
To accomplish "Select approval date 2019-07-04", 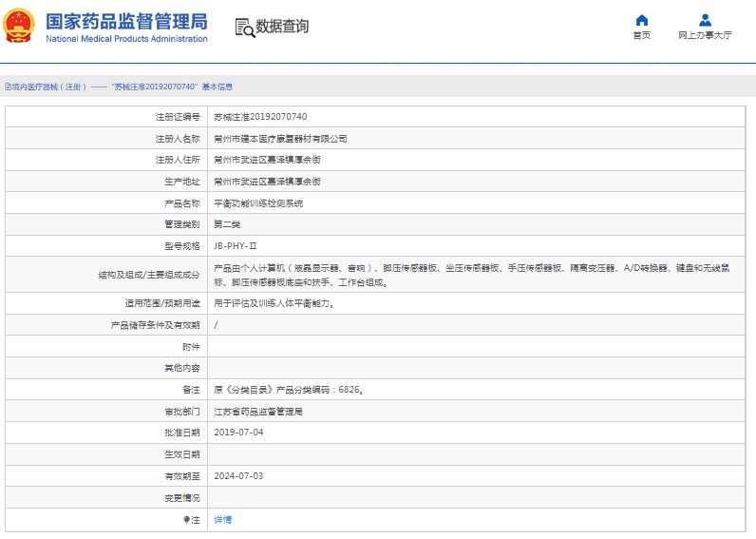I will (238, 433).
